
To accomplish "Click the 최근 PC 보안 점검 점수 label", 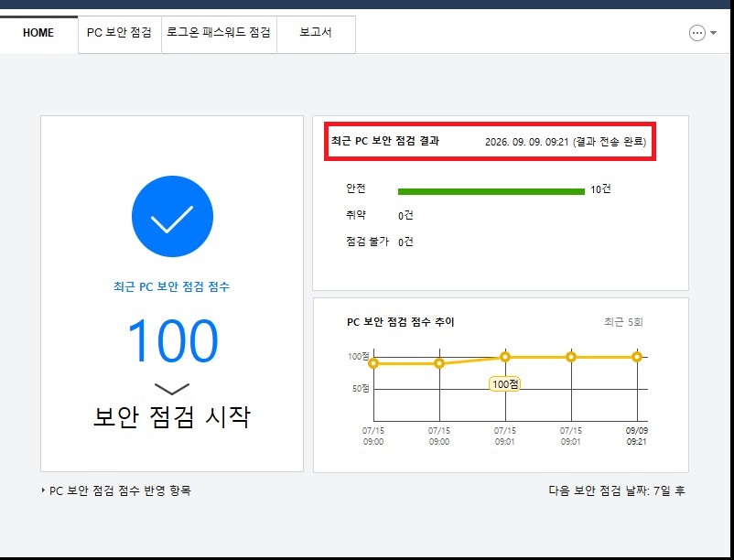I will pyautogui.click(x=171, y=286).
